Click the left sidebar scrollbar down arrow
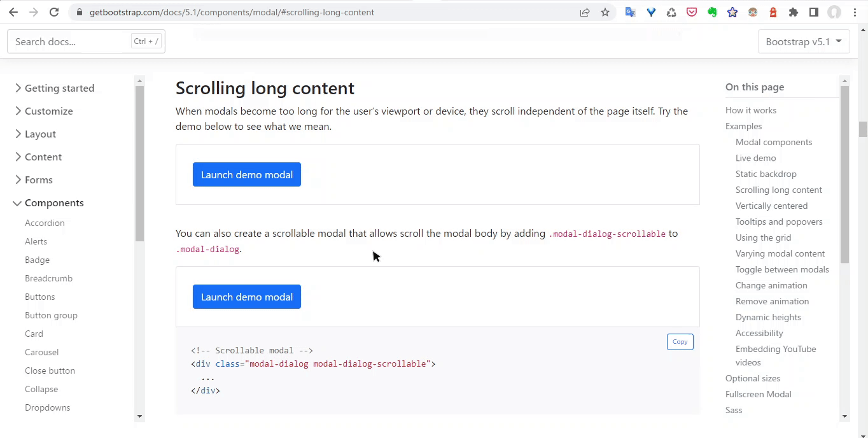The image size is (868, 438). pos(139,416)
